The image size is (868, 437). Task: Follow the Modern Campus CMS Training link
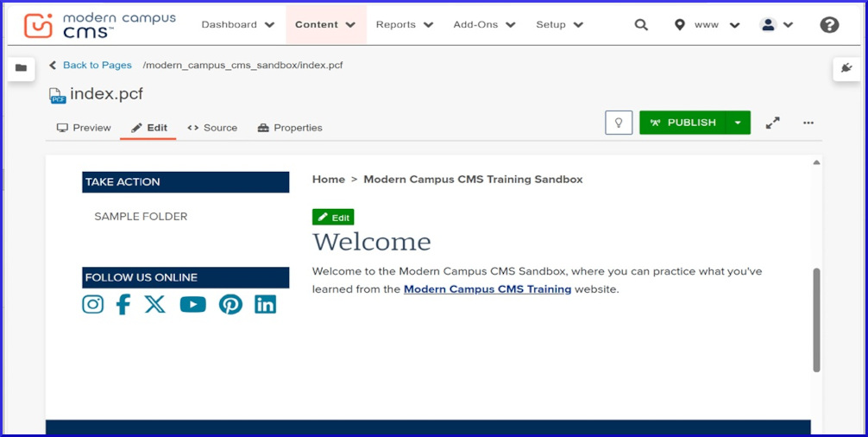pyautogui.click(x=487, y=289)
